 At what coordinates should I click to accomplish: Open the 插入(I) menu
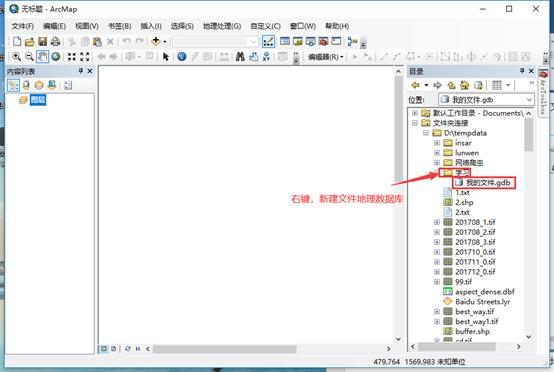click(x=151, y=26)
